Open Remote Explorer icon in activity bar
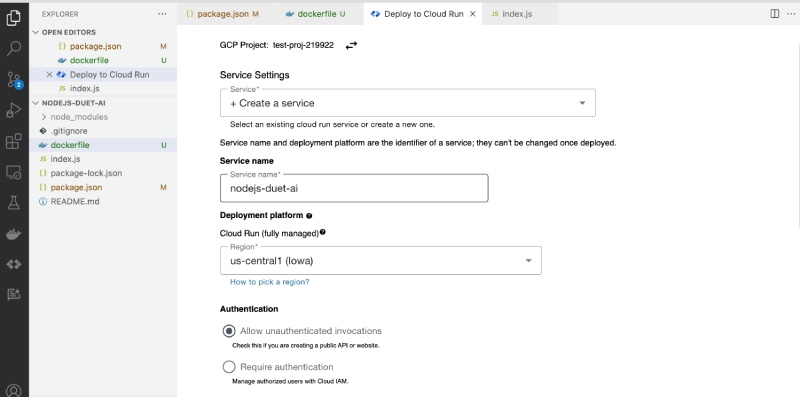 tap(14, 172)
